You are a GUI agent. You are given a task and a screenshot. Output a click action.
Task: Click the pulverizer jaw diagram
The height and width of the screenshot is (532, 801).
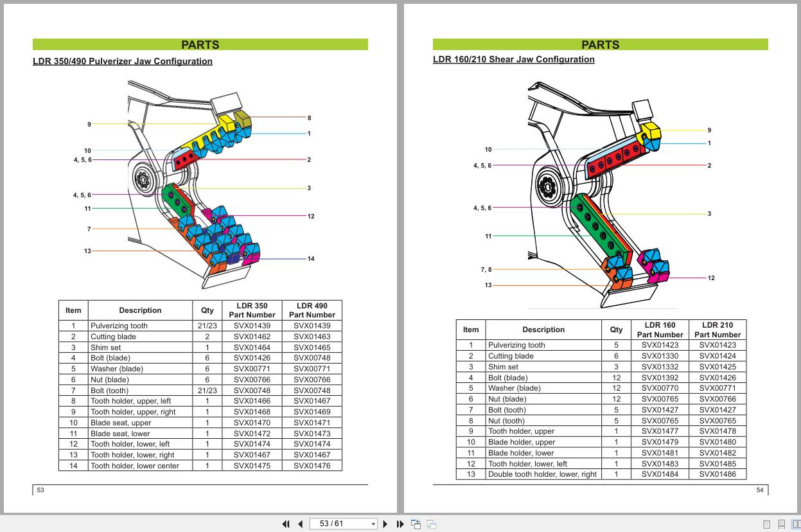[x=193, y=186]
